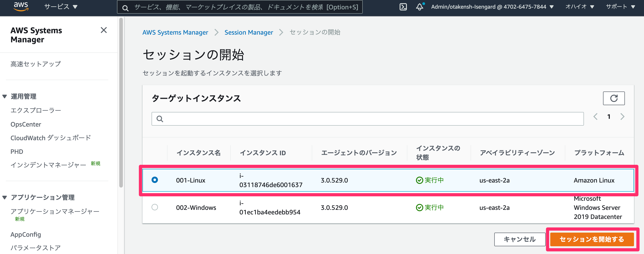This screenshot has height=254, width=644.
Task: Refresh the target instances list
Action: pyautogui.click(x=614, y=98)
